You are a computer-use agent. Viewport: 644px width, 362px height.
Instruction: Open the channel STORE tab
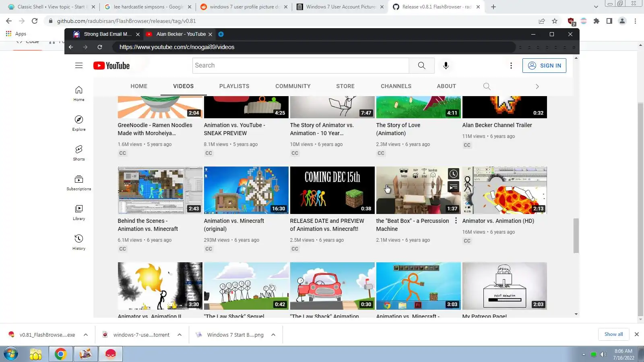point(345,86)
